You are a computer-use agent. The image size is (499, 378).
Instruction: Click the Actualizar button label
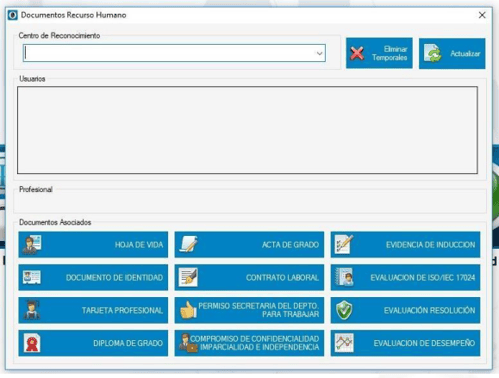click(465, 53)
